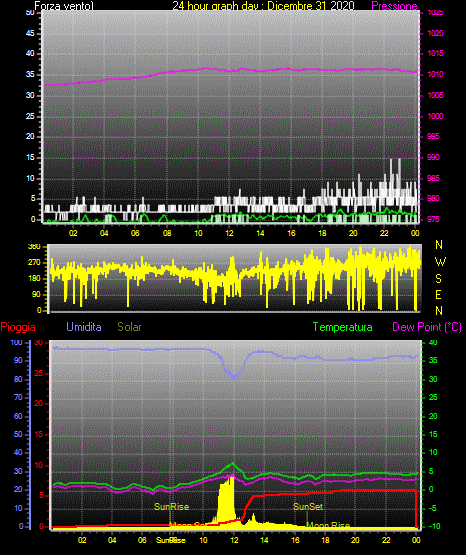Select the Umidita legend label
The height and width of the screenshot is (555, 466).
pos(84,327)
